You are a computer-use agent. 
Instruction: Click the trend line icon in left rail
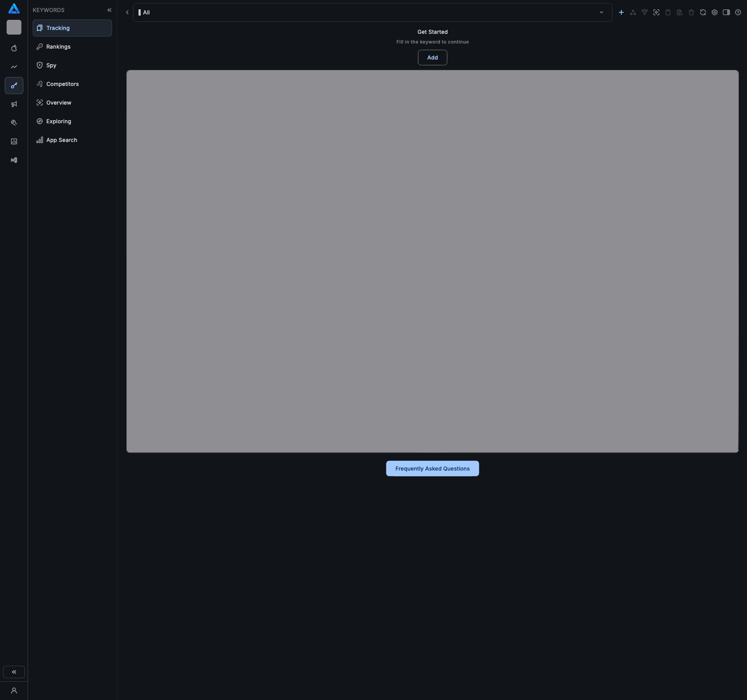(x=14, y=67)
